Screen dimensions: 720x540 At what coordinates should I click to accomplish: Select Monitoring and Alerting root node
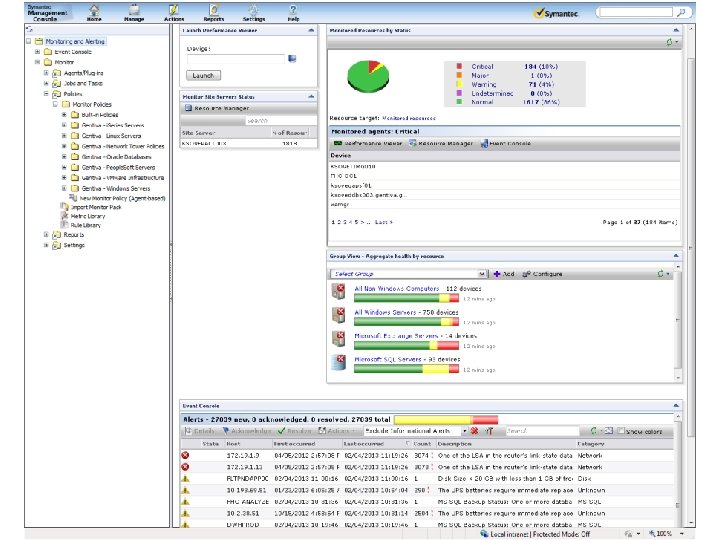coord(75,41)
